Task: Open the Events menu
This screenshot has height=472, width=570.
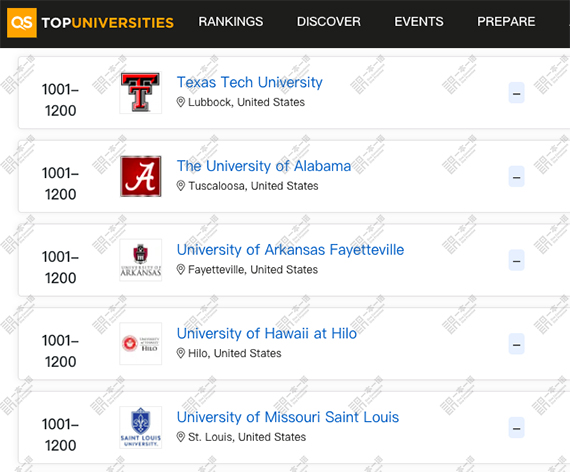Action: (x=419, y=21)
